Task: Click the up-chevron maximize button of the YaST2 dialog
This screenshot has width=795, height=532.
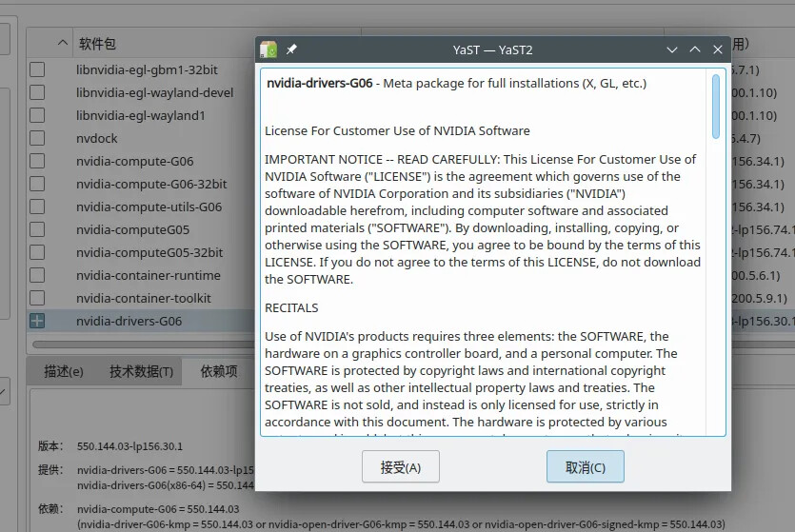Action: (x=695, y=49)
